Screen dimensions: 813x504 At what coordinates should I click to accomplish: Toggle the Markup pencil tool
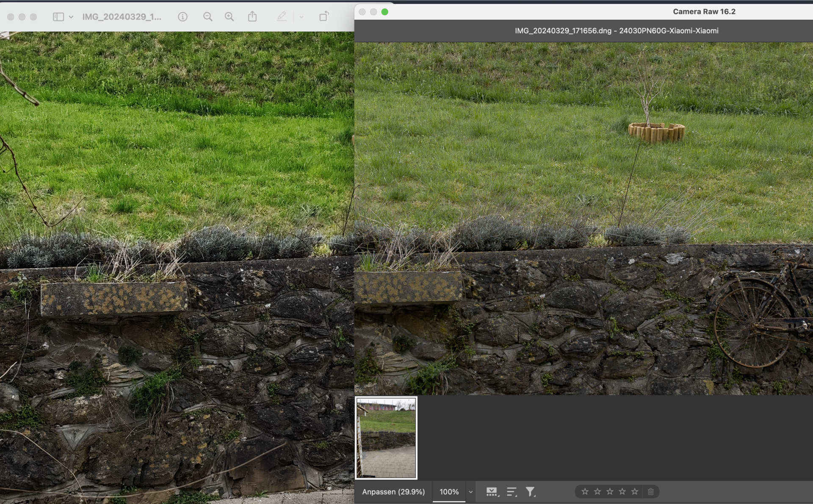(282, 17)
